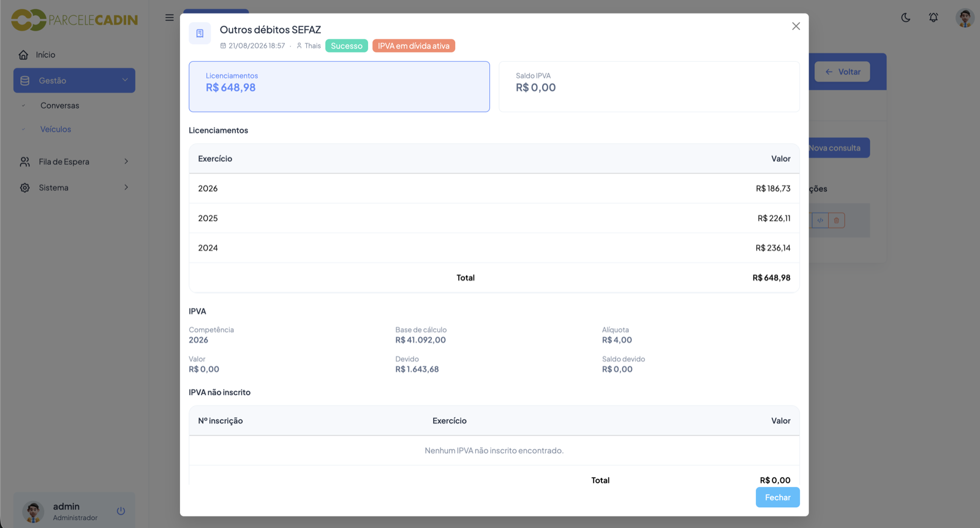
Task: Open the user avatar in the top bar
Action: 965,18
